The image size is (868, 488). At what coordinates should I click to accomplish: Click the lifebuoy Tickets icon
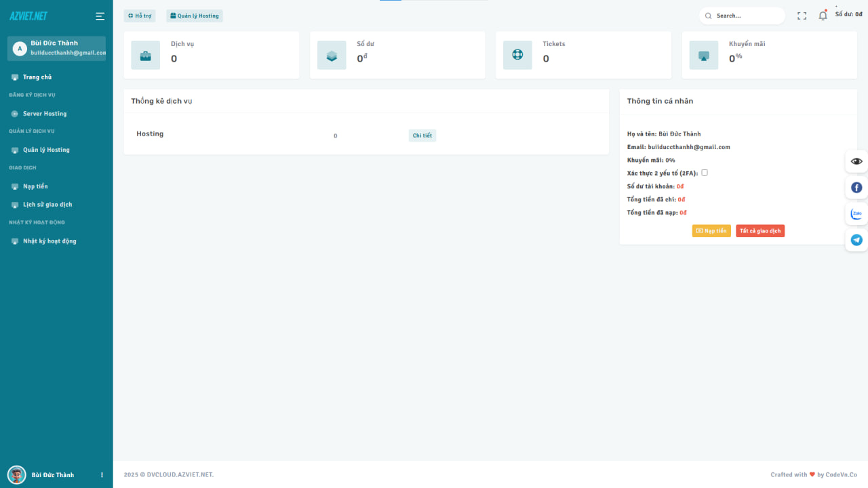517,55
